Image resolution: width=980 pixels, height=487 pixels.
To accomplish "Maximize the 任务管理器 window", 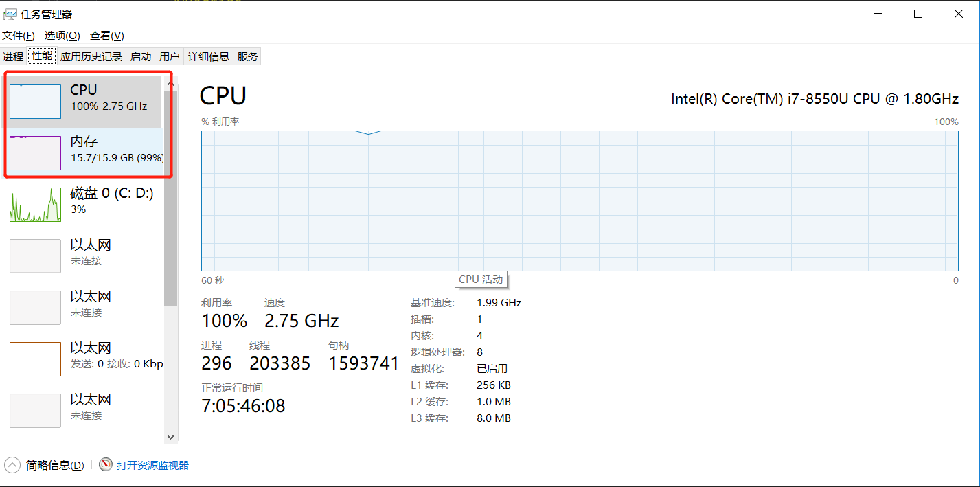I will pos(918,14).
